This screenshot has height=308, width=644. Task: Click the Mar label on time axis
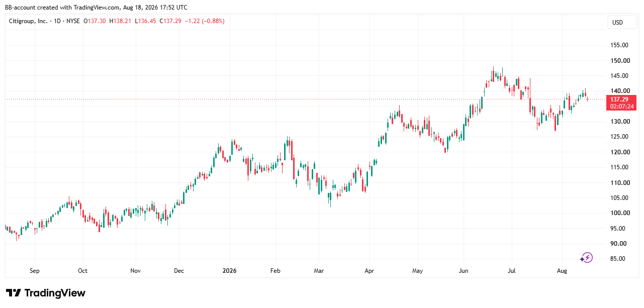(319, 271)
